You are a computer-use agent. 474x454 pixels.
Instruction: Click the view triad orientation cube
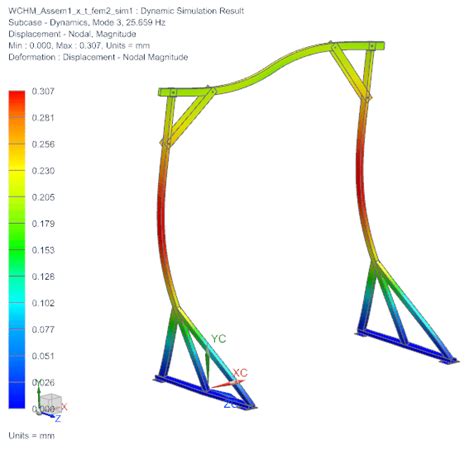(51, 403)
